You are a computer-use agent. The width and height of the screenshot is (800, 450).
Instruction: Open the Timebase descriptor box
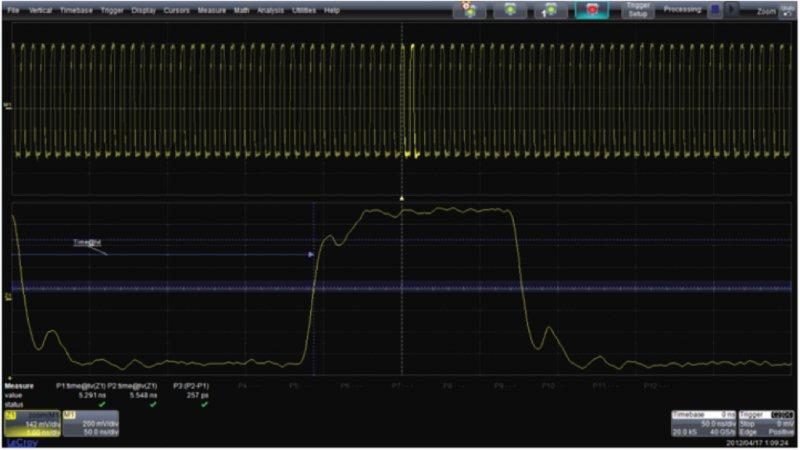[x=703, y=424]
